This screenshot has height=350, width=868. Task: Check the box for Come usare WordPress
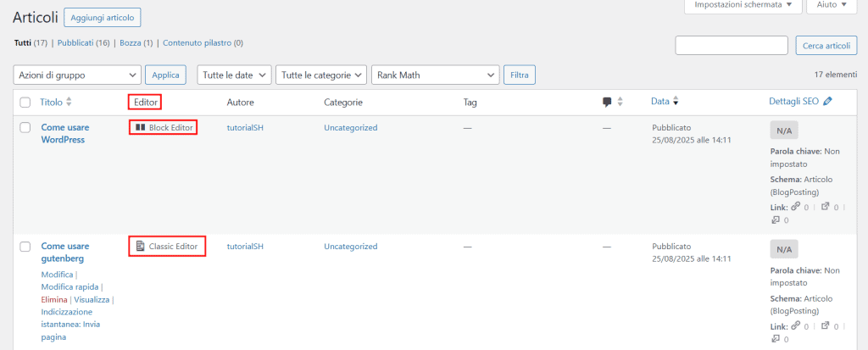coord(25,128)
